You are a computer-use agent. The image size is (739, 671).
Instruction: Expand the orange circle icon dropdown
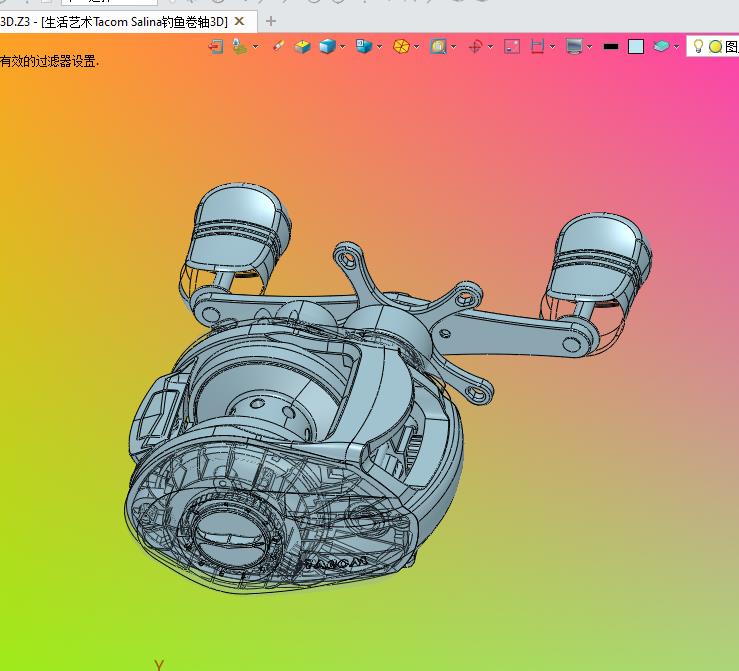[x=416, y=47]
